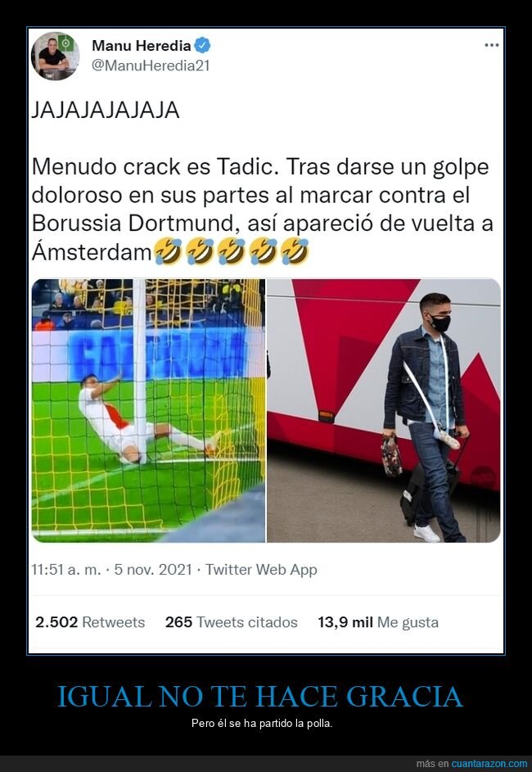
Task: Open the @ManuHeredia21 handle link
Action: pyautogui.click(x=151, y=65)
